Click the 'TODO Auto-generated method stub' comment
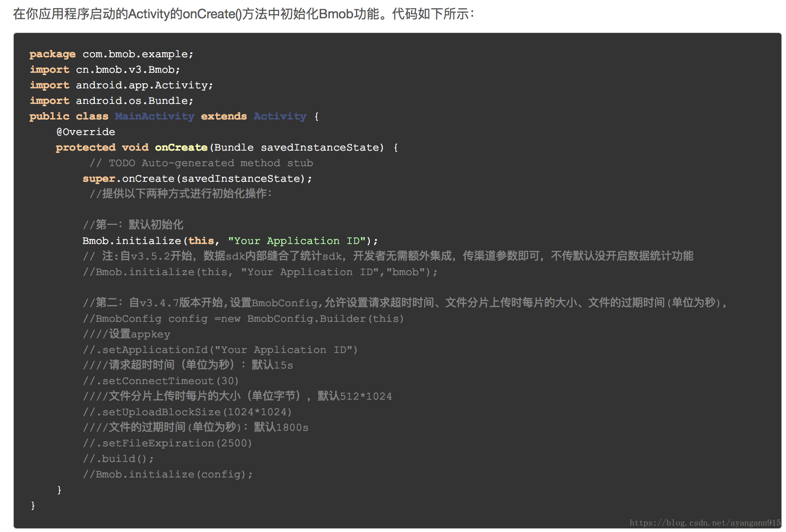The width and height of the screenshot is (786, 532). click(201, 163)
